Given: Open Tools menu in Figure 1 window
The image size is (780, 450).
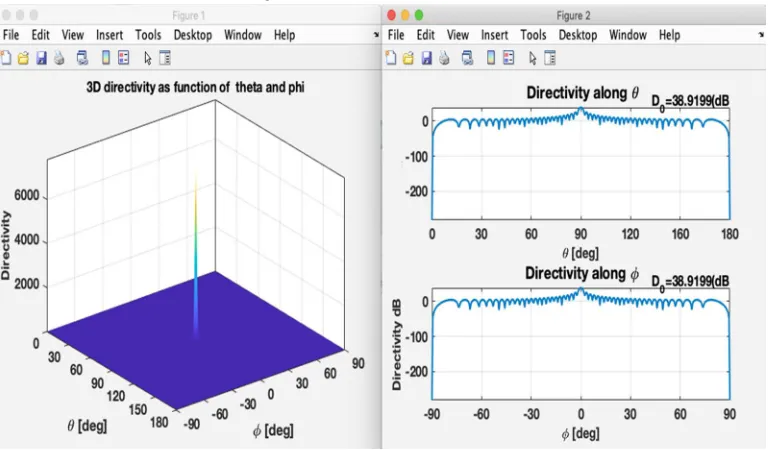Looking at the screenshot, I should click(148, 35).
